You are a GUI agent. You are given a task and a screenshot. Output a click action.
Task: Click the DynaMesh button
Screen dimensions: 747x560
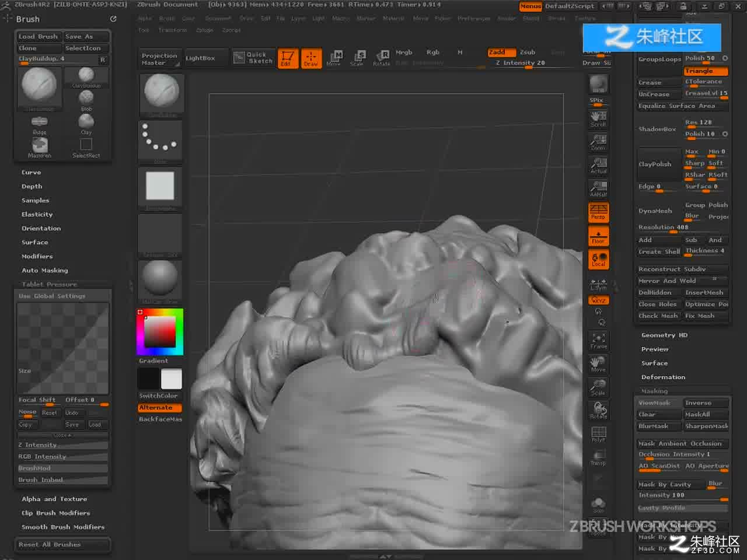pyautogui.click(x=659, y=211)
